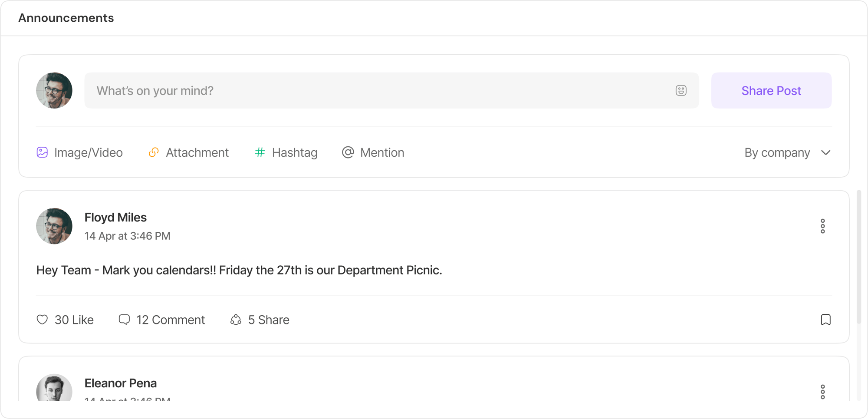Viewport: 868px width, 419px height.
Task: Click the Mention @ icon
Action: pyautogui.click(x=348, y=152)
